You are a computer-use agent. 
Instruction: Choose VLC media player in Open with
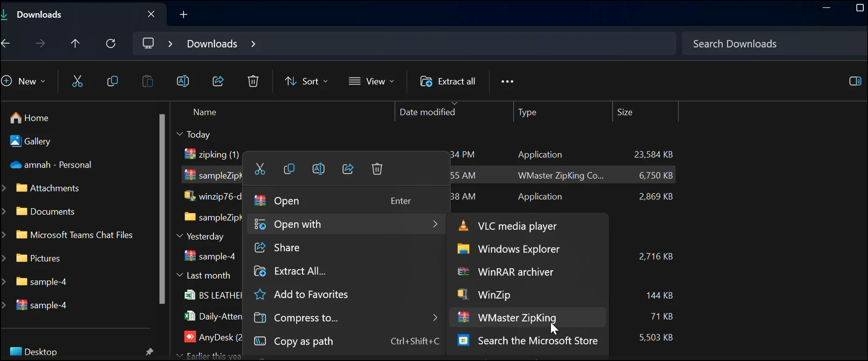(x=528, y=226)
